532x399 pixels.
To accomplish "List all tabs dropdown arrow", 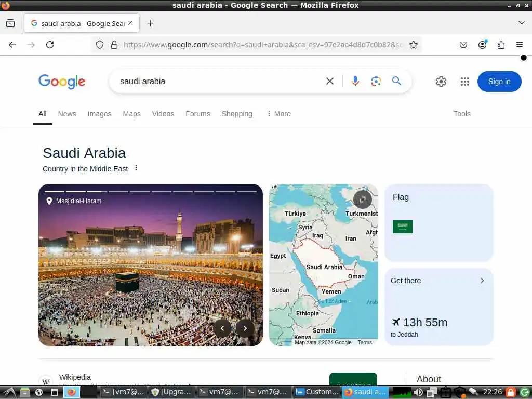I will [x=522, y=23].
